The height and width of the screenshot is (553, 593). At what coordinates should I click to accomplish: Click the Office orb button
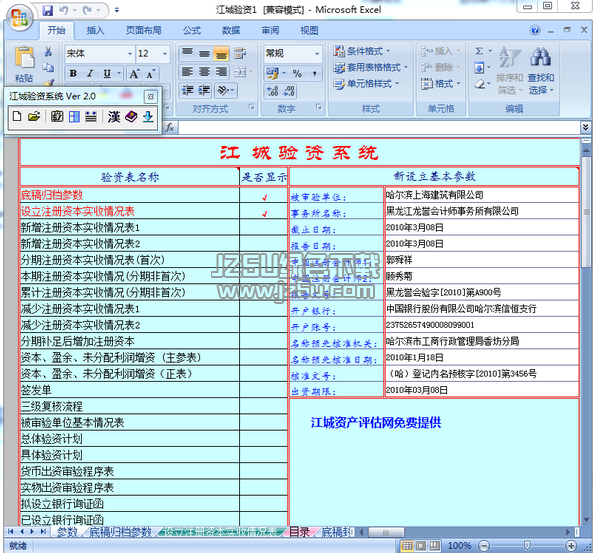click(20, 18)
